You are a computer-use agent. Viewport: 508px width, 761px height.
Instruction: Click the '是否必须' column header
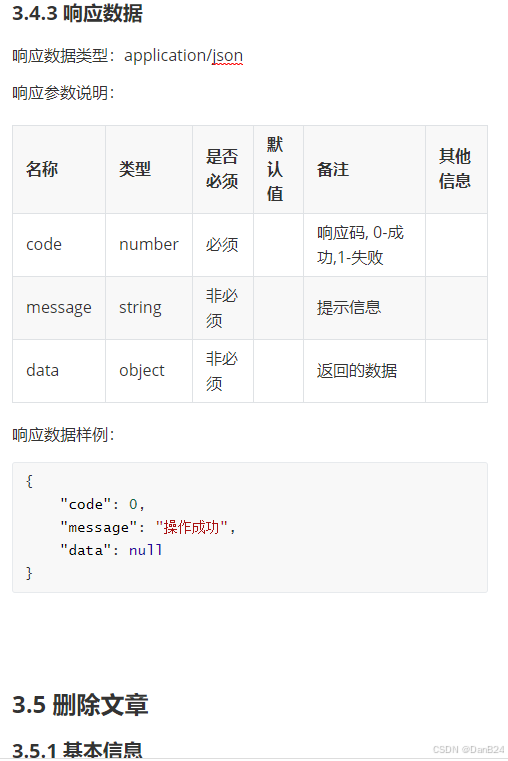tap(222, 169)
